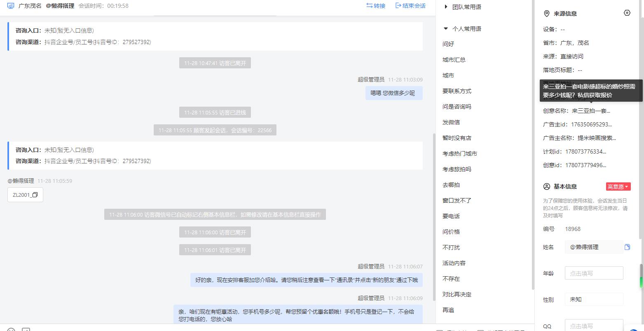The height and width of the screenshot is (331, 644).
Task: Click the 广告主名称 value 提米映画搜索…
Action: pyautogui.click(x=597, y=138)
